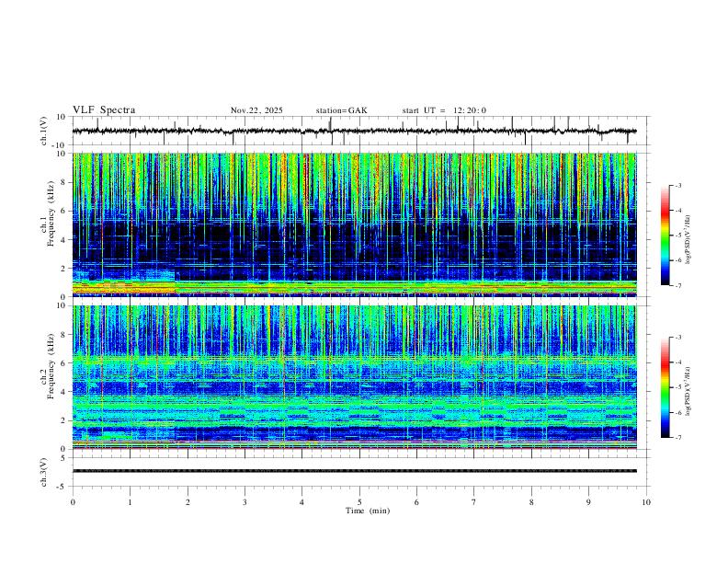Click the ch.2 spectrogram plot area
This screenshot has width=728, height=563.
pos(355,377)
